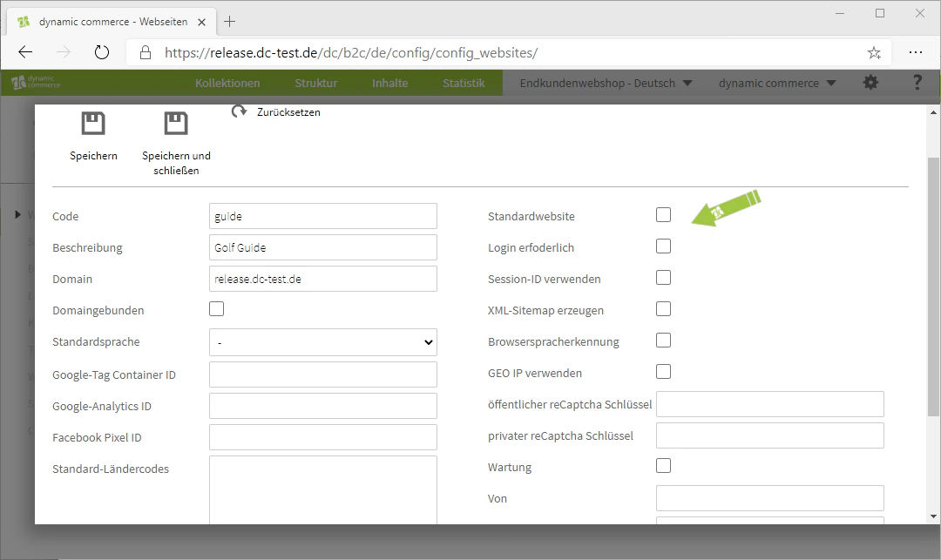Viewport: 941px width, 560px height.
Task: Click the Speichern label
Action: click(x=93, y=156)
